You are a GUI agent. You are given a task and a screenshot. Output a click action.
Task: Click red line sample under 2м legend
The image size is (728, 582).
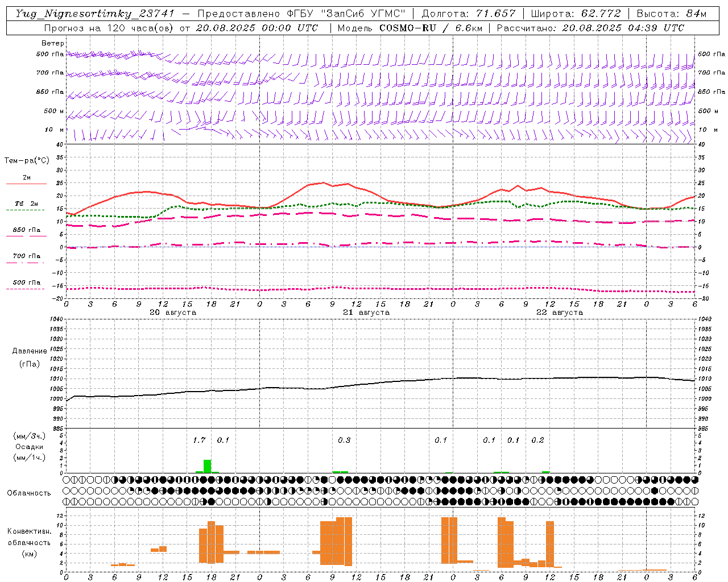coord(26,184)
